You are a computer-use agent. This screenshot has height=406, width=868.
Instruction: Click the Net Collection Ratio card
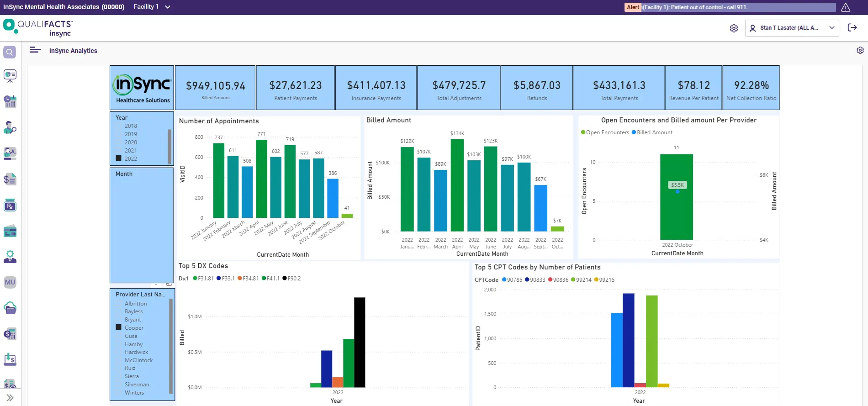(x=751, y=88)
